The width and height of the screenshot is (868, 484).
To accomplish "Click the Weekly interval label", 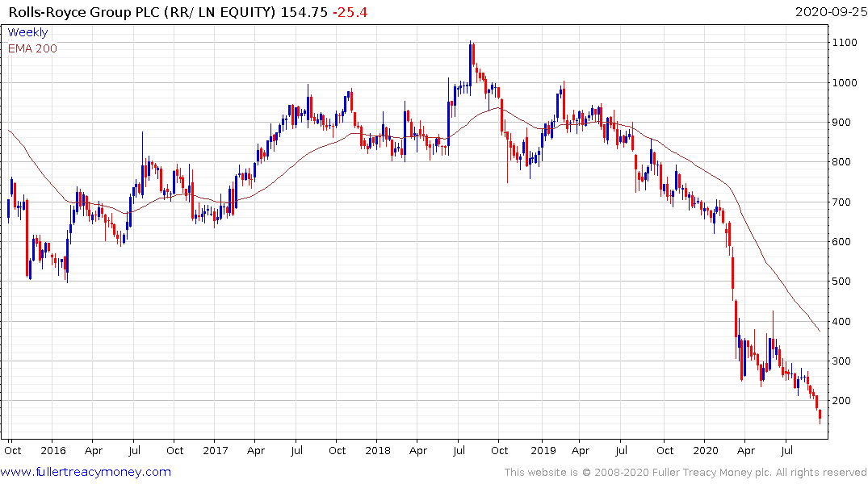I will tap(27, 32).
